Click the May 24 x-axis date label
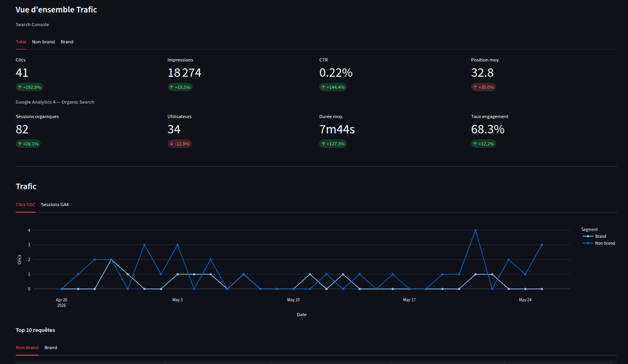Image resolution: width=628 pixels, height=364 pixels. click(525, 300)
